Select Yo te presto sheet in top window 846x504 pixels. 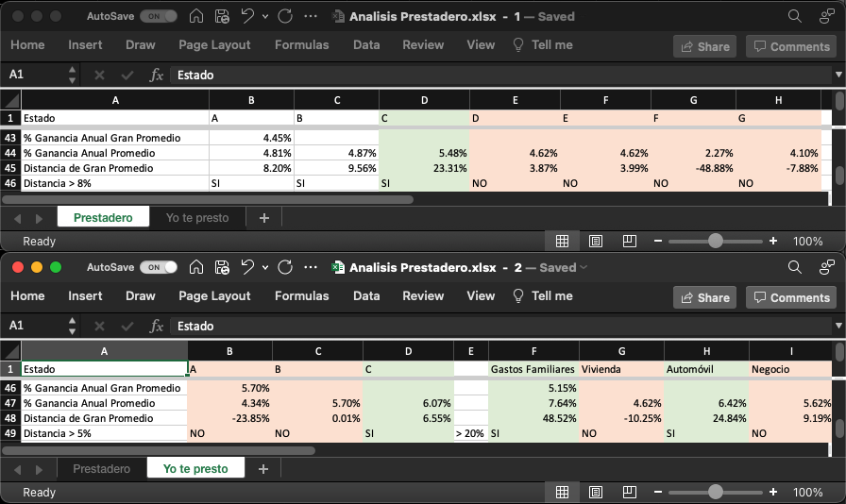point(197,217)
